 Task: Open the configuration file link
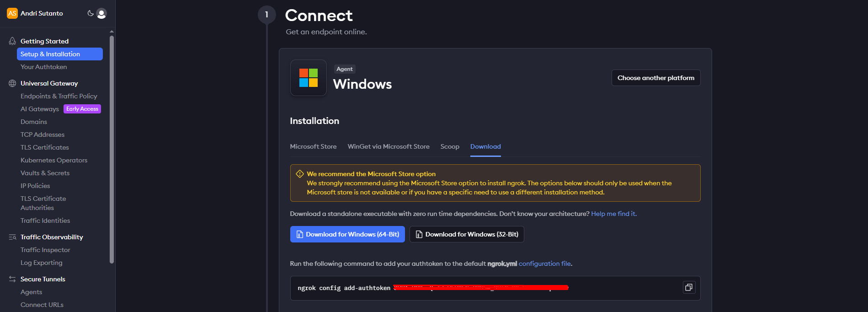(x=544, y=264)
